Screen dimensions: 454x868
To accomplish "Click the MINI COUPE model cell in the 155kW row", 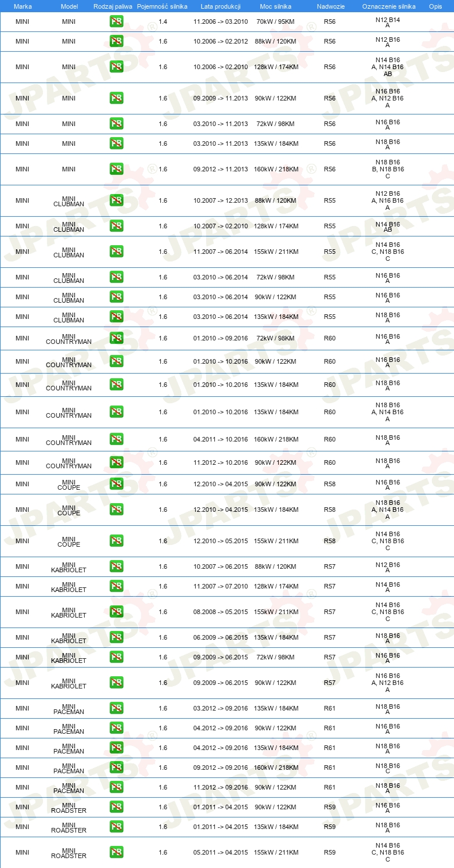I will point(69,541).
